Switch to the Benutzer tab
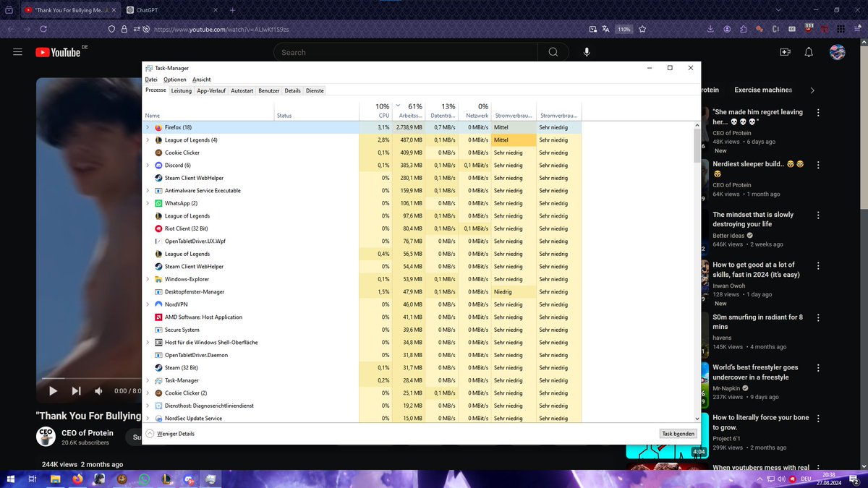Image resolution: width=868 pixels, height=488 pixels. [269, 90]
